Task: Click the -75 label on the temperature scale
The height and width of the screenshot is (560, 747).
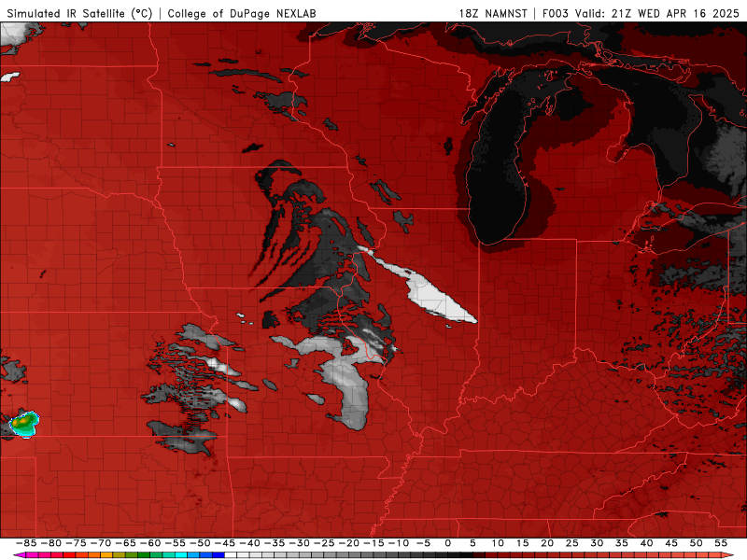Action: tap(76, 543)
